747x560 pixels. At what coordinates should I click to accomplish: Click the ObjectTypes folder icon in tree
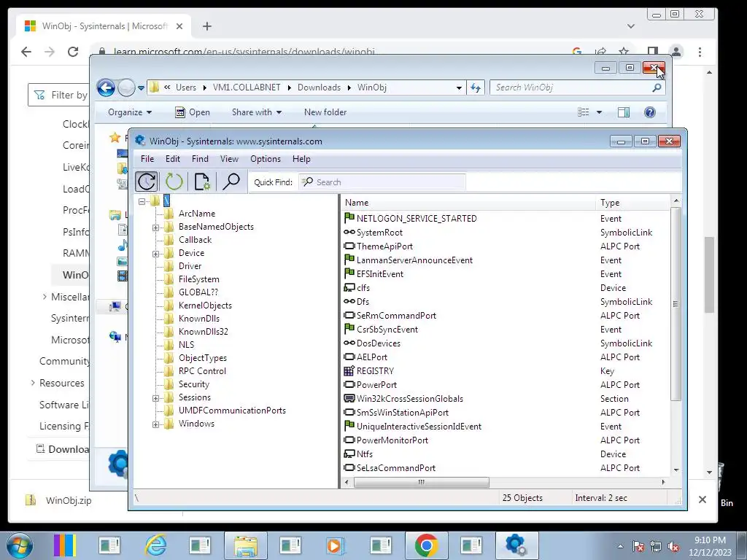pyautogui.click(x=169, y=357)
